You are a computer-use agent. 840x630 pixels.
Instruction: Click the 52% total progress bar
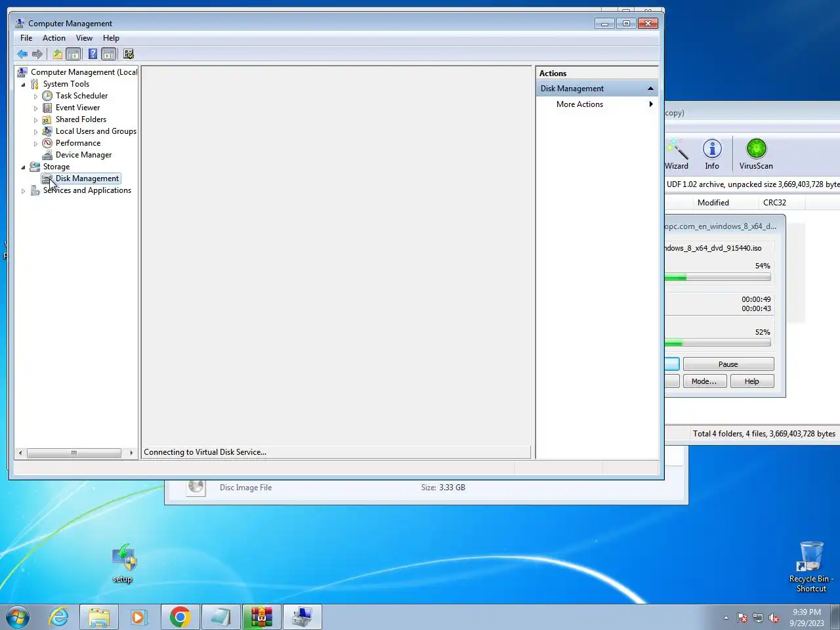point(718,343)
